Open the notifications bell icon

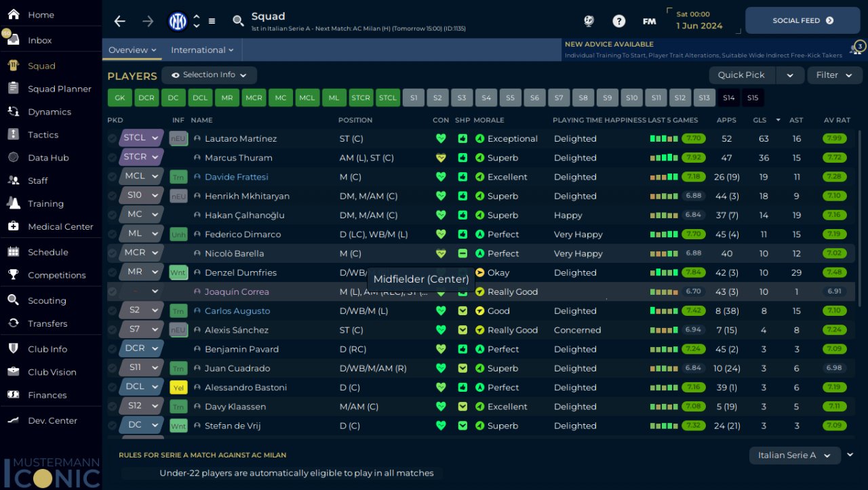[x=856, y=49]
